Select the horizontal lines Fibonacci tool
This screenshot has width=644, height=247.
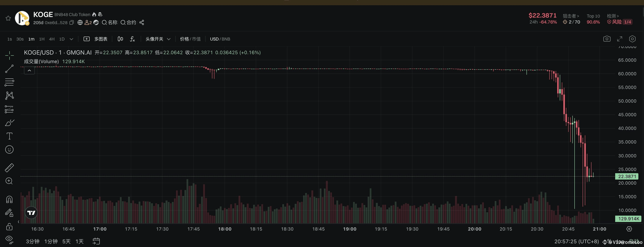tap(10, 82)
